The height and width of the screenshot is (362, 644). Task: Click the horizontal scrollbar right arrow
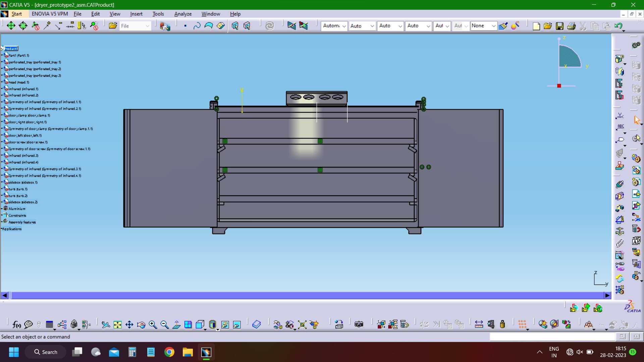607,295
